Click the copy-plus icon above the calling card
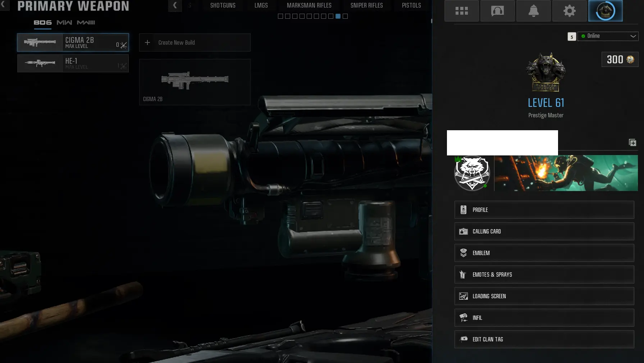 (632, 142)
